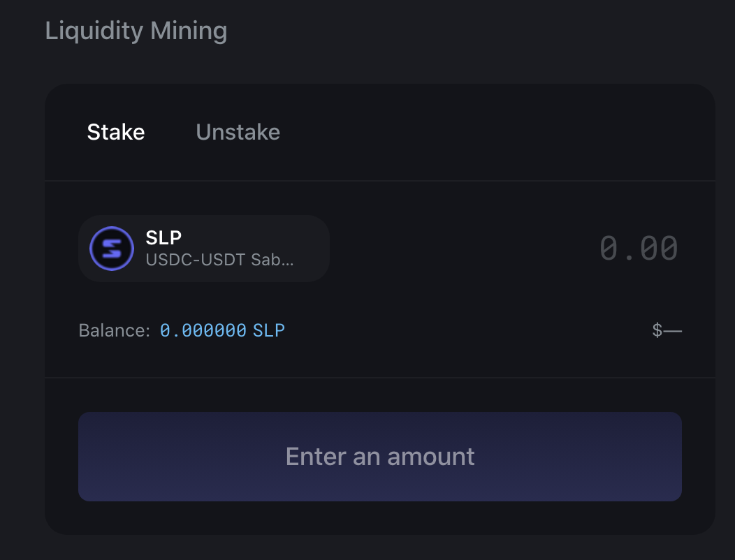Image resolution: width=735 pixels, height=560 pixels.
Task: Click the Saber SLP token logo
Action: (112, 249)
